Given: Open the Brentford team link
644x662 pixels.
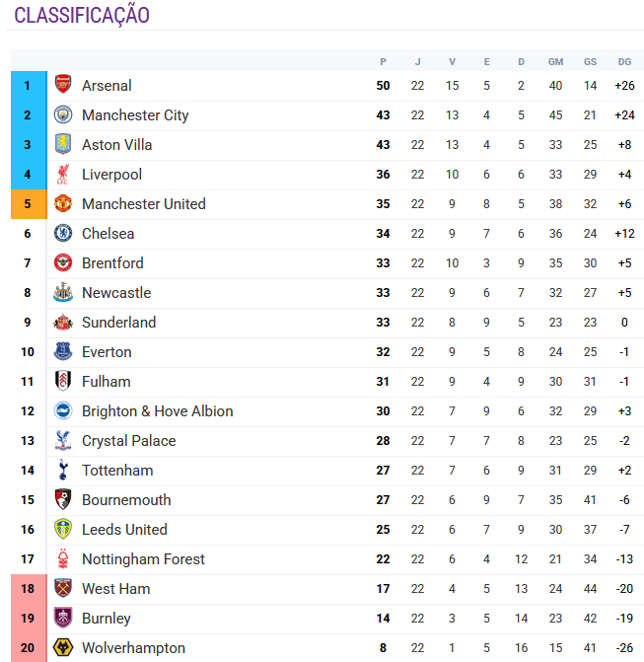Looking at the screenshot, I should pos(112,263).
